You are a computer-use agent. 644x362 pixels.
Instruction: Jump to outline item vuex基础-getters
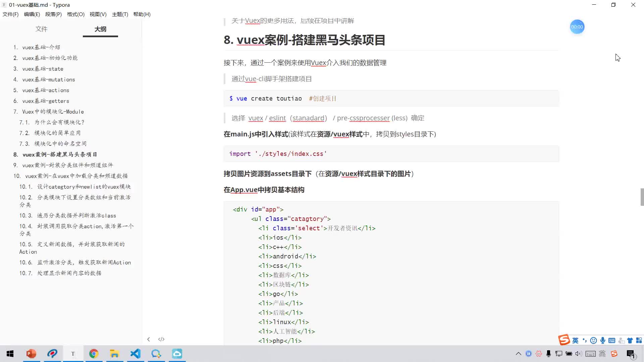pos(46,101)
